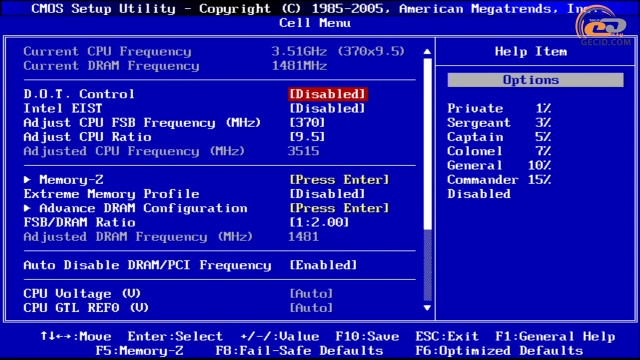Click the +/-/:Value hint

point(280,336)
